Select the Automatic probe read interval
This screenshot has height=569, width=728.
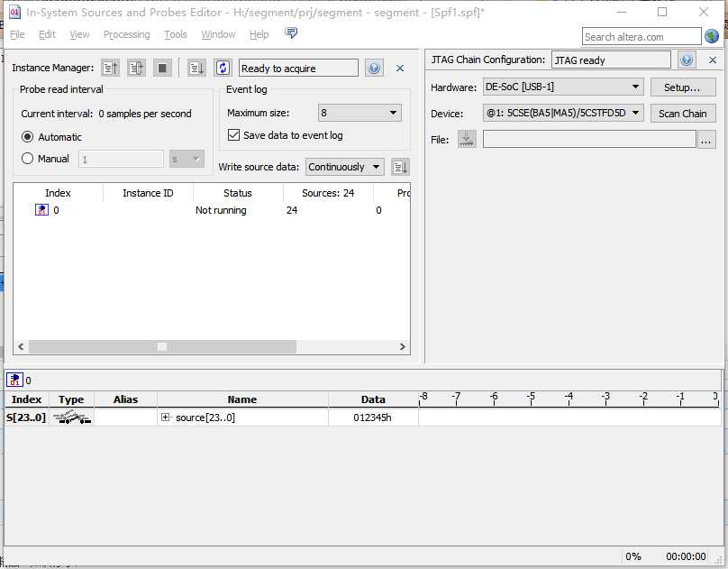pyautogui.click(x=27, y=136)
